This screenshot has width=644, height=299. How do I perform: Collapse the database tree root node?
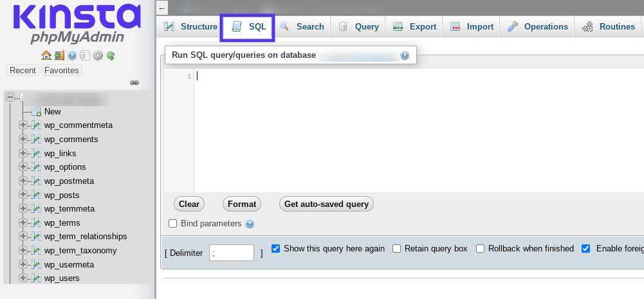coord(10,98)
